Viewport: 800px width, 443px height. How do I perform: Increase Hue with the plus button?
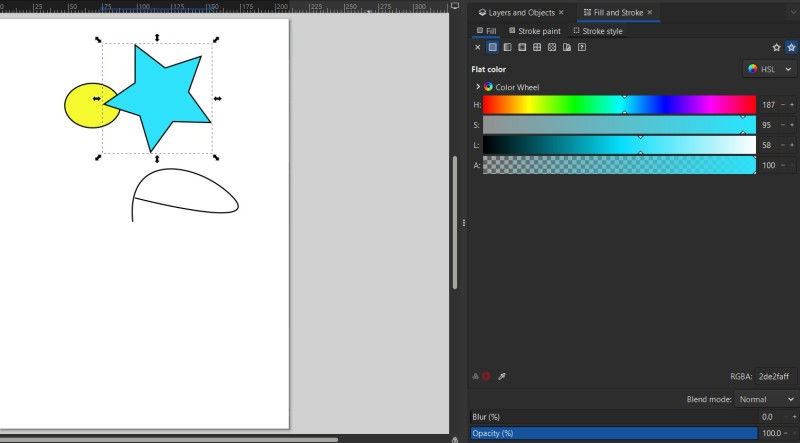[792, 105]
